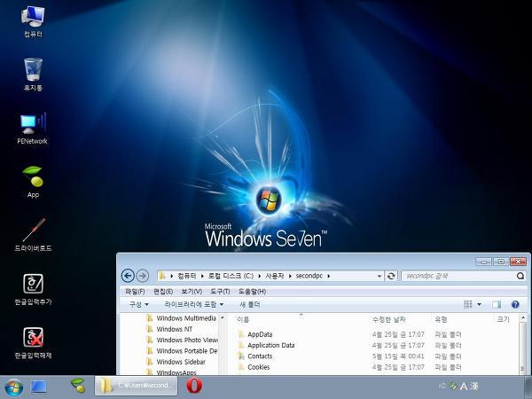Screen dimensions: 532x399
Task: Open the address bar history dropdown
Action: [379, 276]
